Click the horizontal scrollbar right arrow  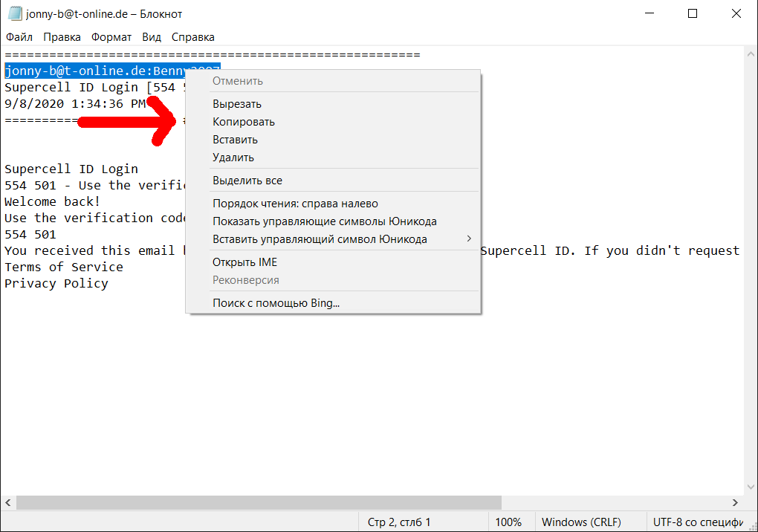coord(735,503)
